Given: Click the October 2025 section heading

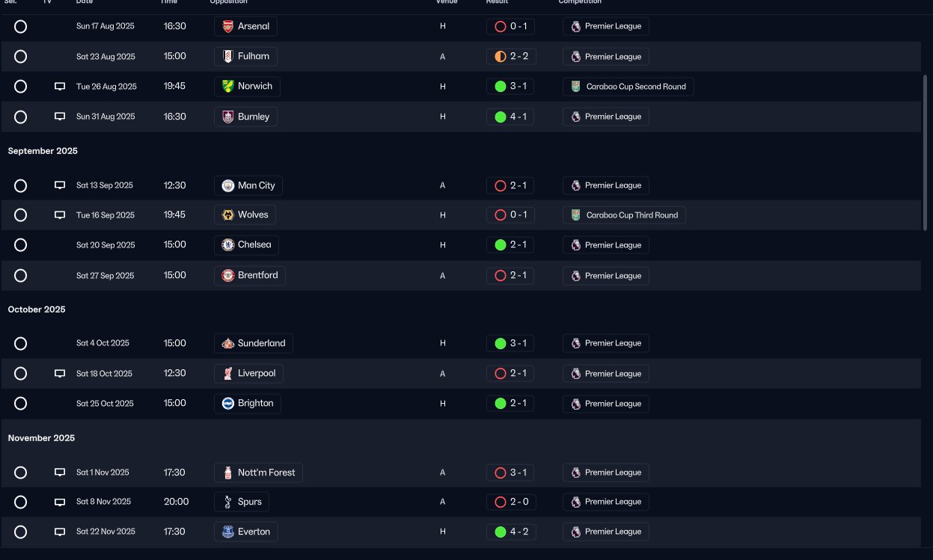Looking at the screenshot, I should [37, 310].
